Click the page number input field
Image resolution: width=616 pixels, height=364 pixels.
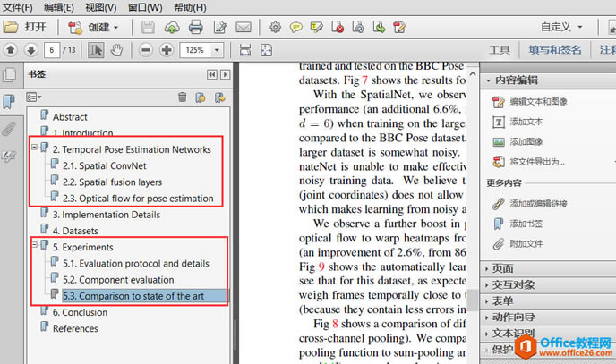point(52,50)
